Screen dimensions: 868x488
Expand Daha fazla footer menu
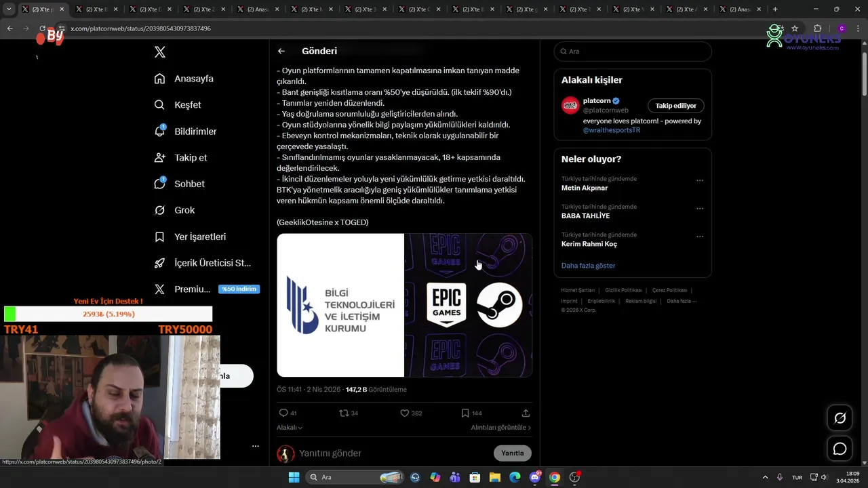click(682, 301)
